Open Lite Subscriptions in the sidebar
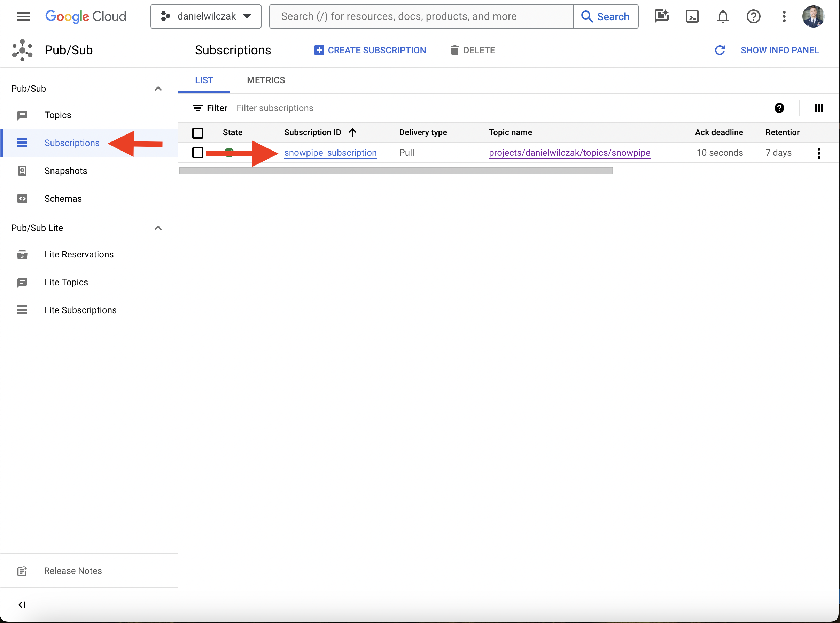840x623 pixels. [80, 310]
